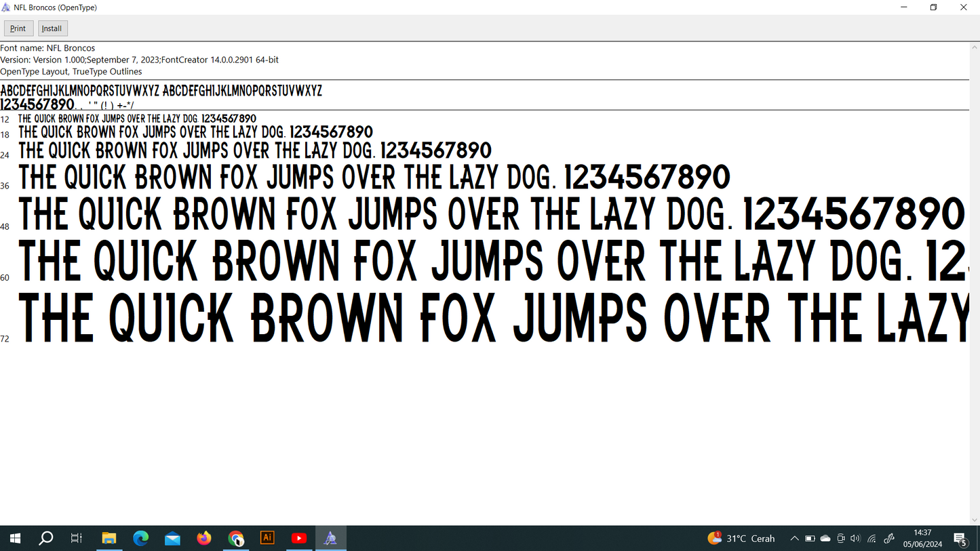Open the Windows Start menu
The height and width of the screenshot is (551, 980).
(15, 538)
